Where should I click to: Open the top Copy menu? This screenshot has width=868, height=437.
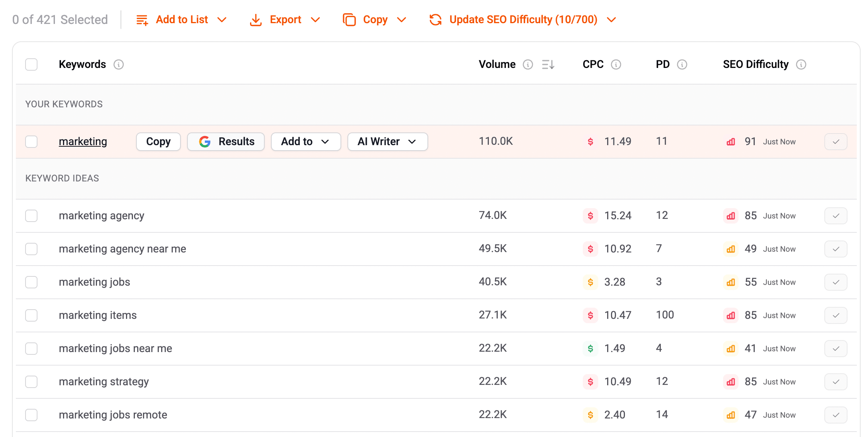[x=375, y=20]
